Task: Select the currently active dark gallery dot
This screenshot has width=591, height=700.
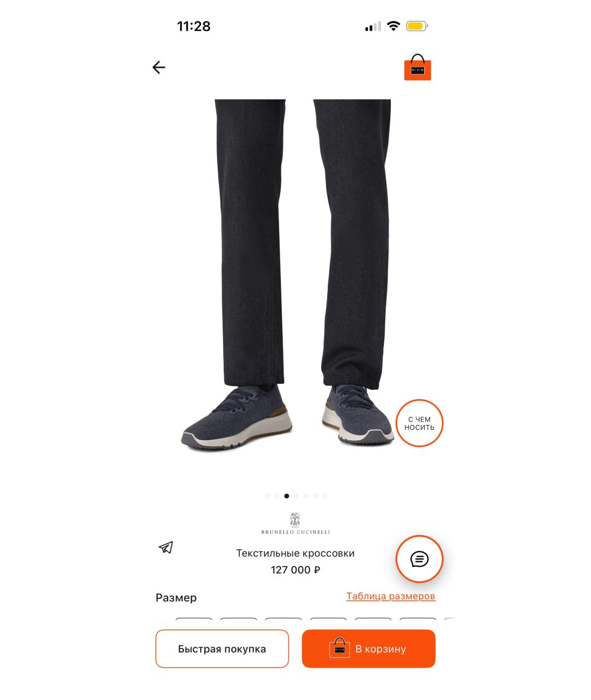Action: pyautogui.click(x=287, y=496)
